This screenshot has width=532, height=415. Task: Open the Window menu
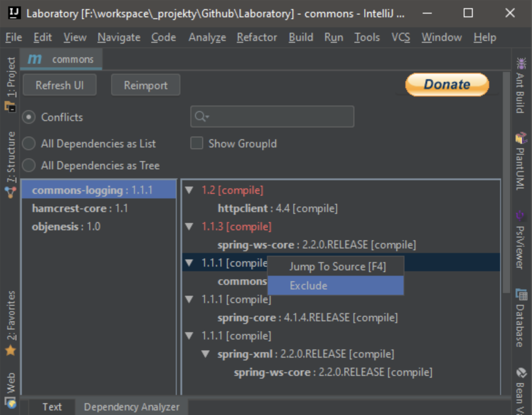[x=442, y=37]
